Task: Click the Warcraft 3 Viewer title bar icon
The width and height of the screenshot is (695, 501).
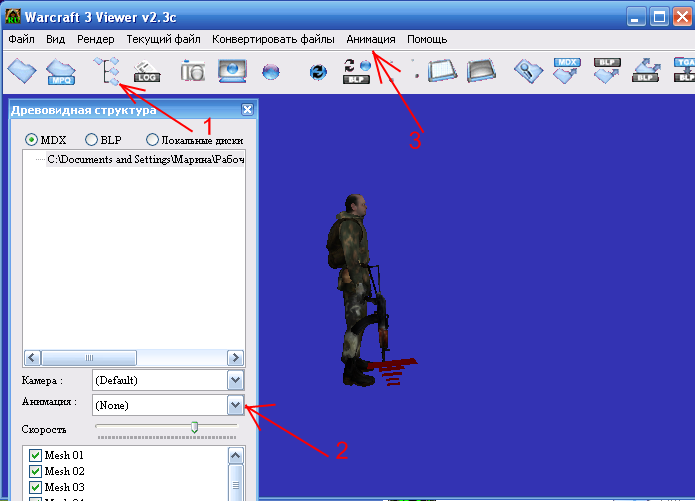Action: tap(13, 16)
